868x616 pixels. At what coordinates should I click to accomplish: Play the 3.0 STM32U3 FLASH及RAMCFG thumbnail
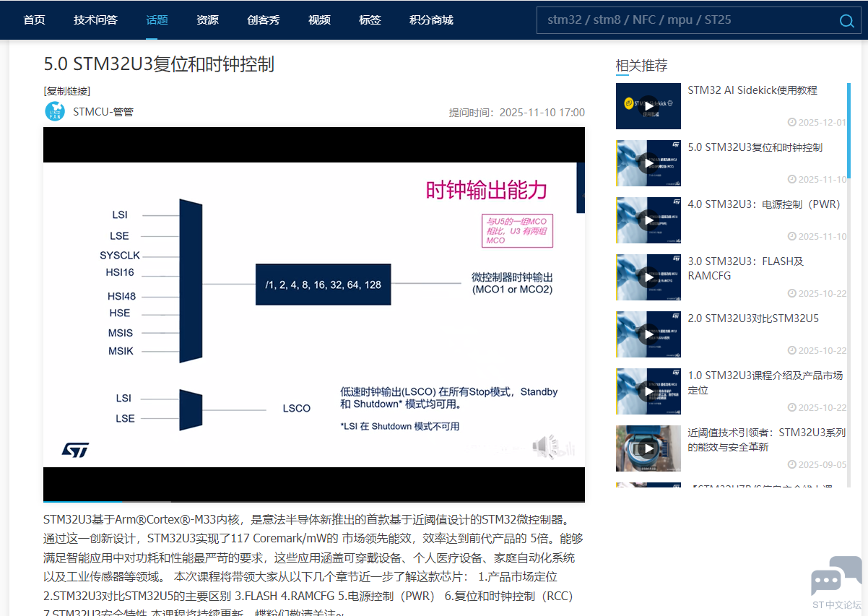[648, 277]
